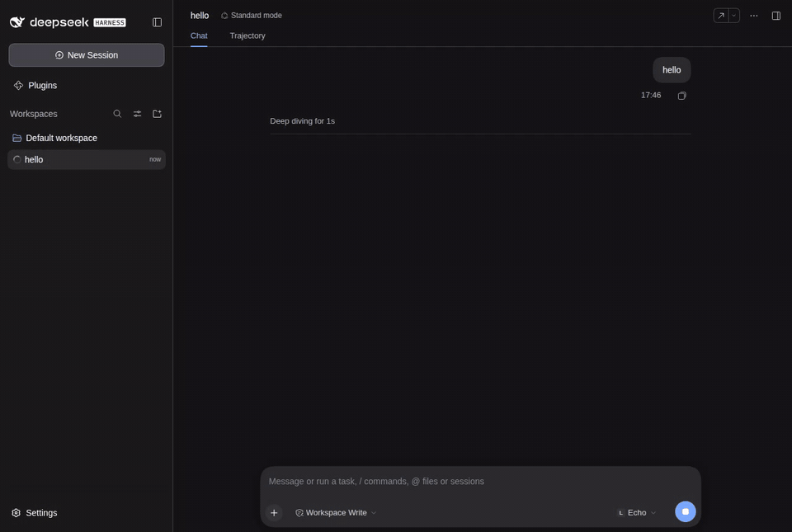This screenshot has height=532, width=792.
Task: Click the Plugins puzzle icon
Action: click(19, 85)
